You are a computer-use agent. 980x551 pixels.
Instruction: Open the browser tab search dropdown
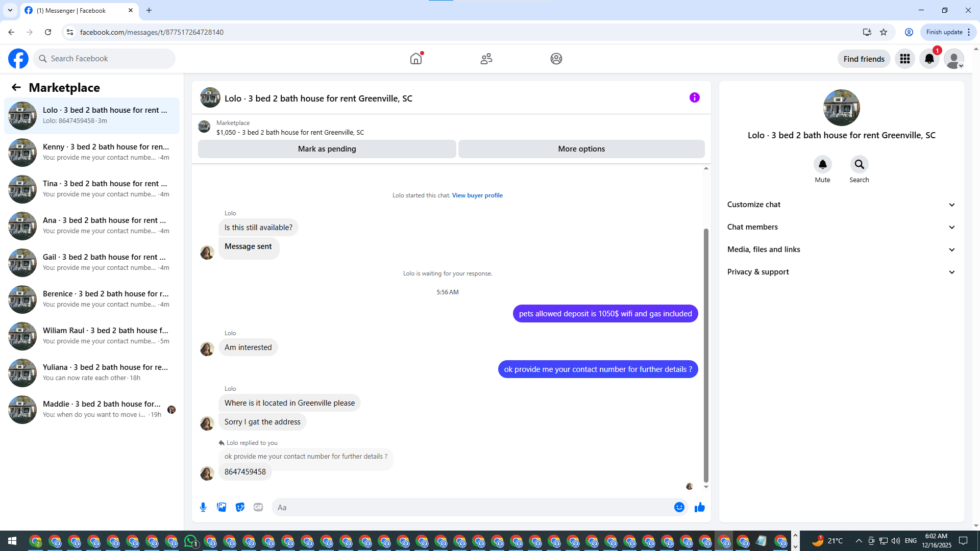point(10,10)
